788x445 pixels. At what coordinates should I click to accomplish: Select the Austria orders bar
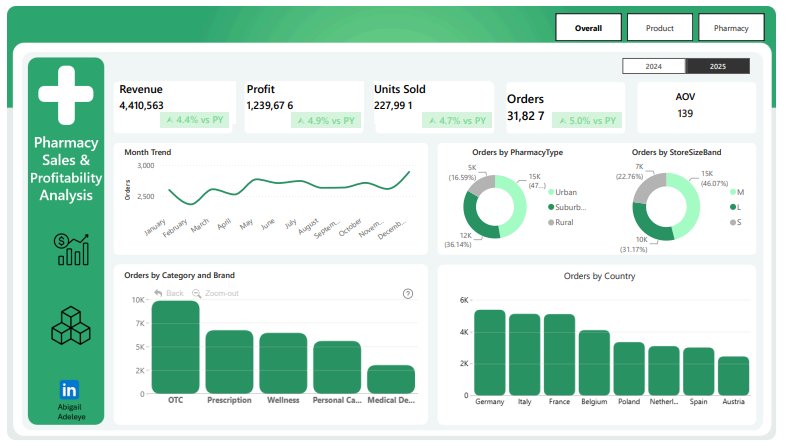pyautogui.click(x=734, y=376)
